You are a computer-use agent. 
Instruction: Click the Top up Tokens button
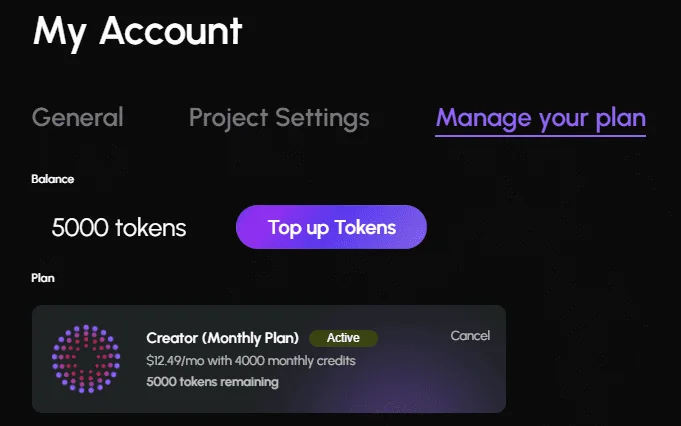pyautogui.click(x=331, y=227)
